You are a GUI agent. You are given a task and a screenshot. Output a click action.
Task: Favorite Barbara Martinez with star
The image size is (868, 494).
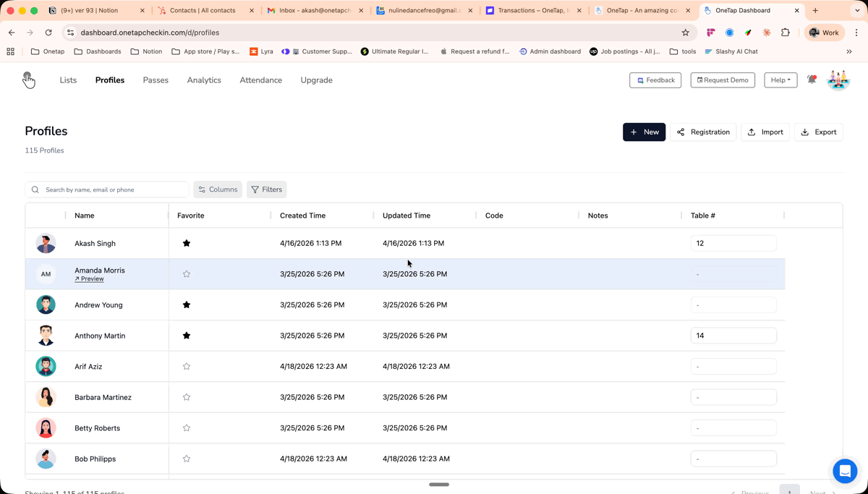coord(187,397)
